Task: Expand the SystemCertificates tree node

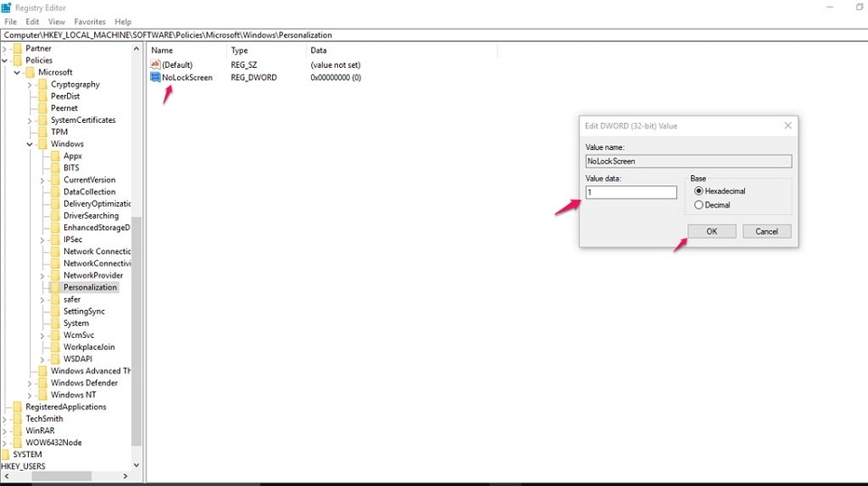Action: [x=30, y=120]
